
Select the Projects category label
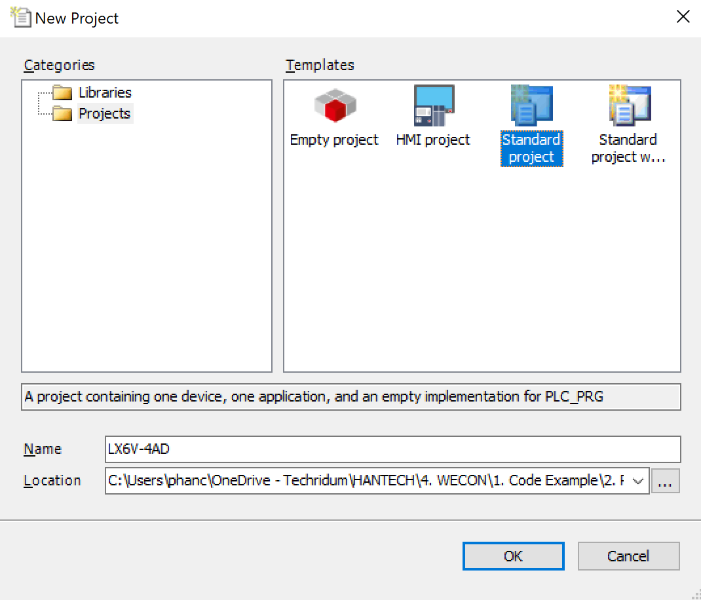point(105,114)
